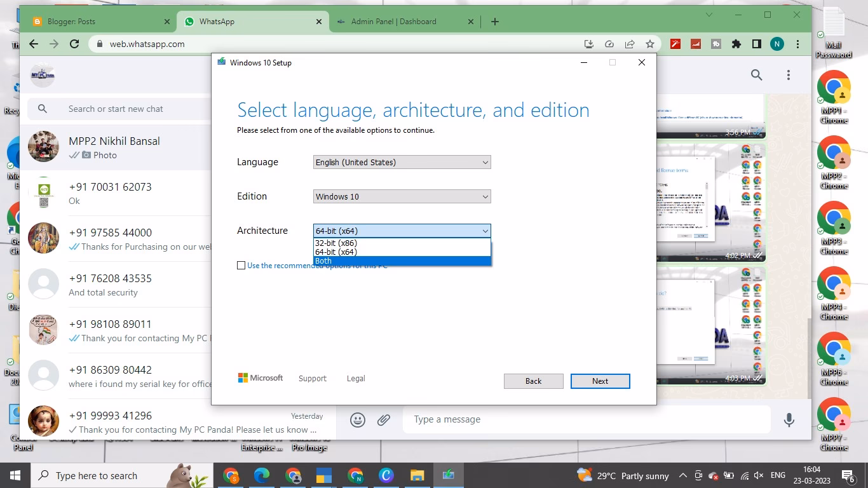868x488 pixels.
Task: Click the share icon in address bar
Action: [630, 44]
